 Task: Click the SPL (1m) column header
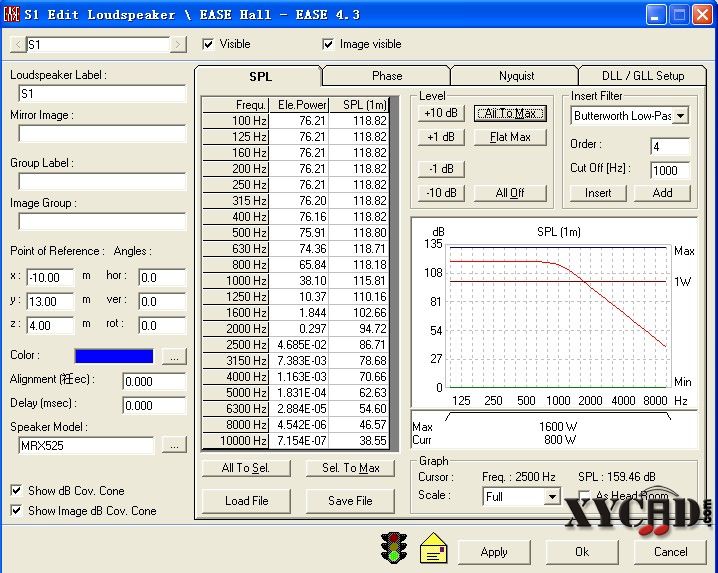point(359,105)
